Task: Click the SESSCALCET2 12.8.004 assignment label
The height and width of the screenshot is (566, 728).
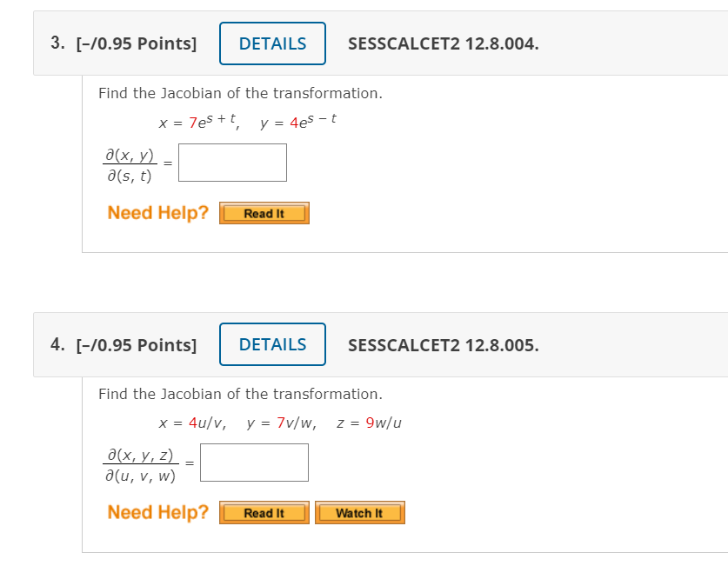Action: point(444,43)
